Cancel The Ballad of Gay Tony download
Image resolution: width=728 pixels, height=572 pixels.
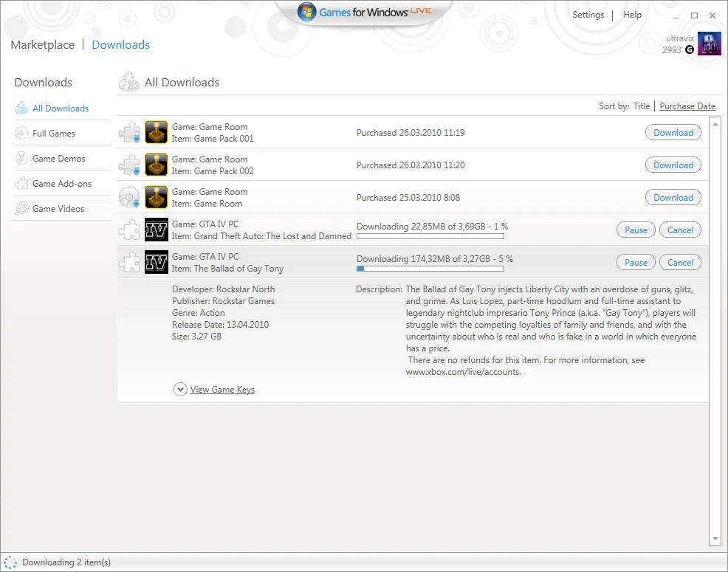(x=680, y=263)
